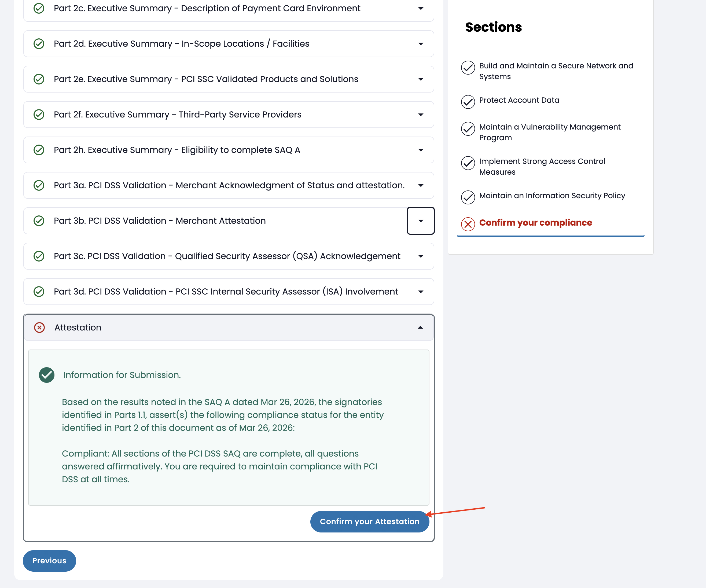Click check icon beside Protect Account Data
This screenshot has width=706, height=588.
[468, 101]
